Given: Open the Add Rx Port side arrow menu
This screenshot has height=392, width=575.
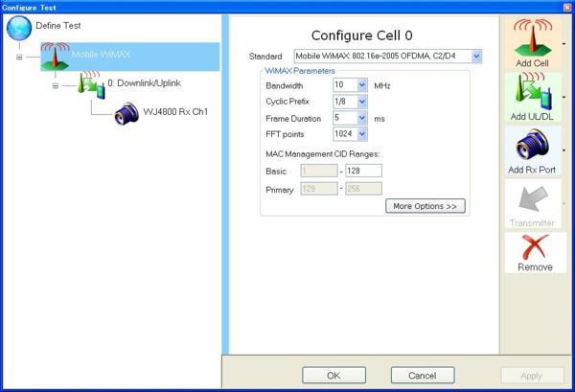Looking at the screenshot, I should pyautogui.click(x=564, y=150).
